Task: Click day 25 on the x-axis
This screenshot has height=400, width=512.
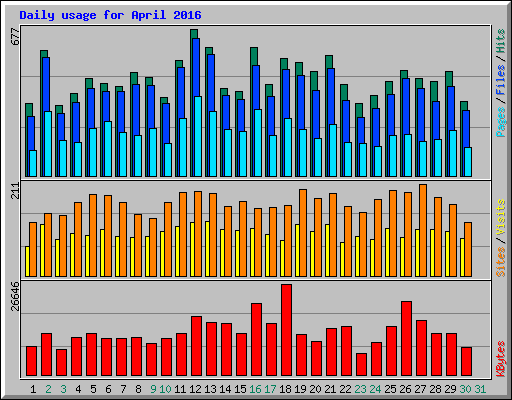Action: pyautogui.click(x=390, y=389)
